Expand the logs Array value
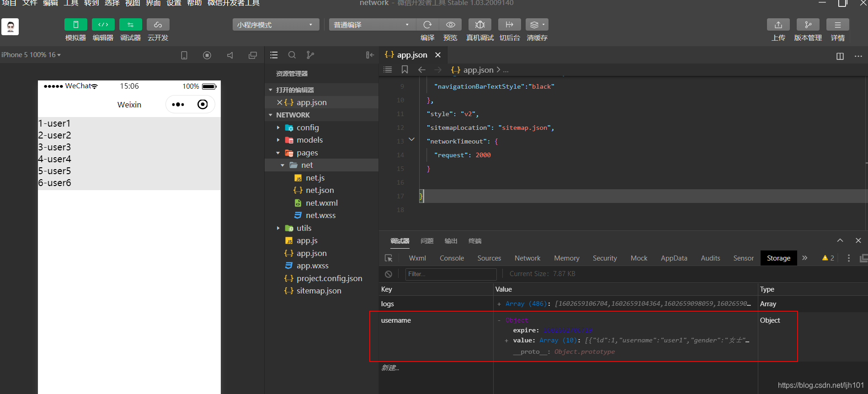The image size is (868, 394). click(x=499, y=304)
